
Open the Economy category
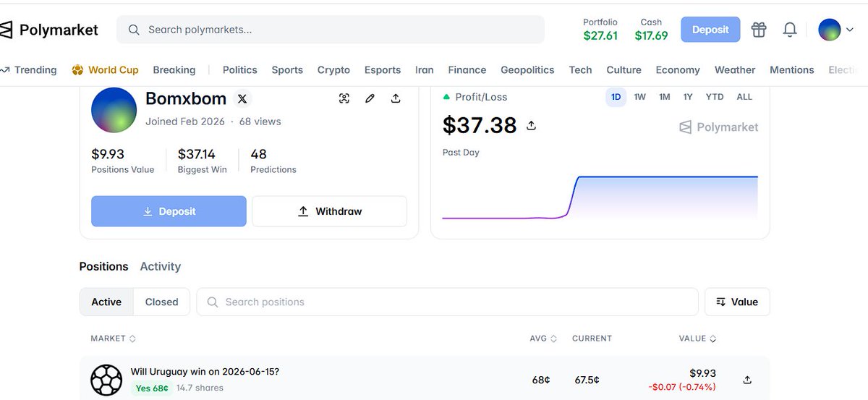[x=678, y=70]
